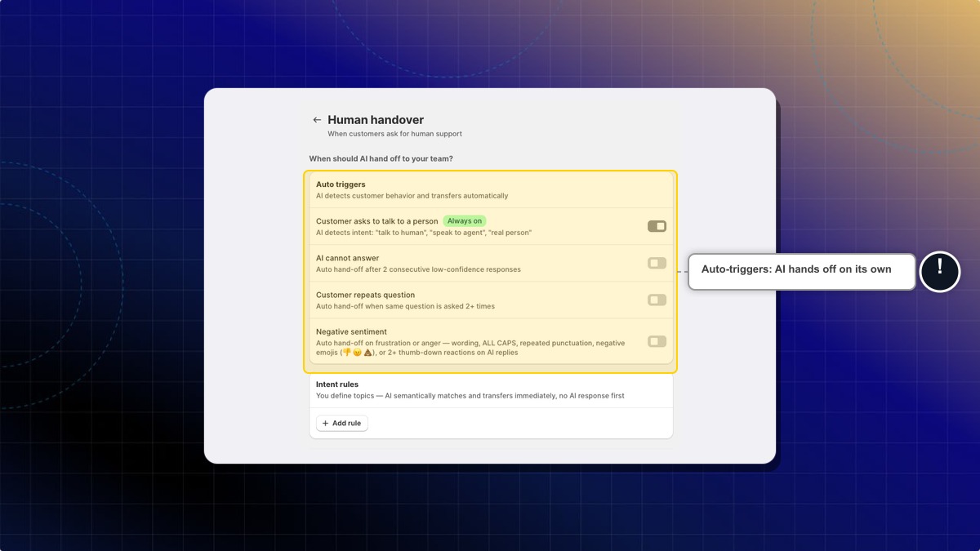The height and width of the screenshot is (551, 980).
Task: Click the Add rule button
Action: [x=342, y=424]
